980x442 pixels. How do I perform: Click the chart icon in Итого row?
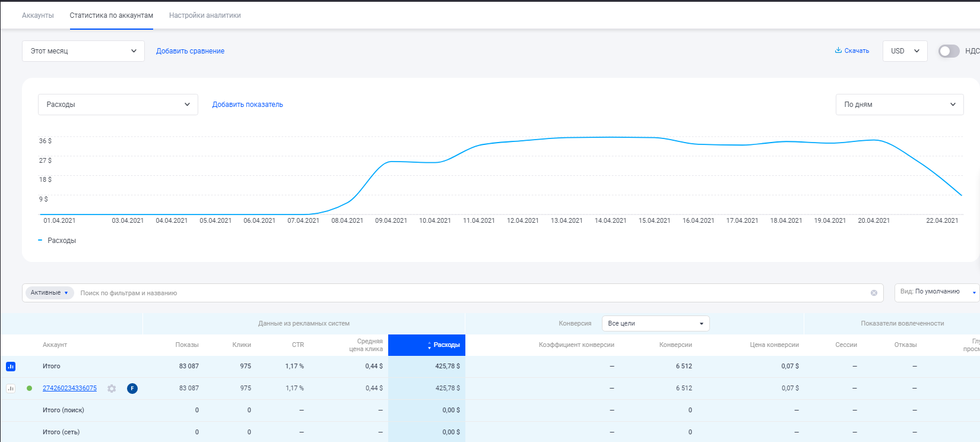tap(11, 367)
